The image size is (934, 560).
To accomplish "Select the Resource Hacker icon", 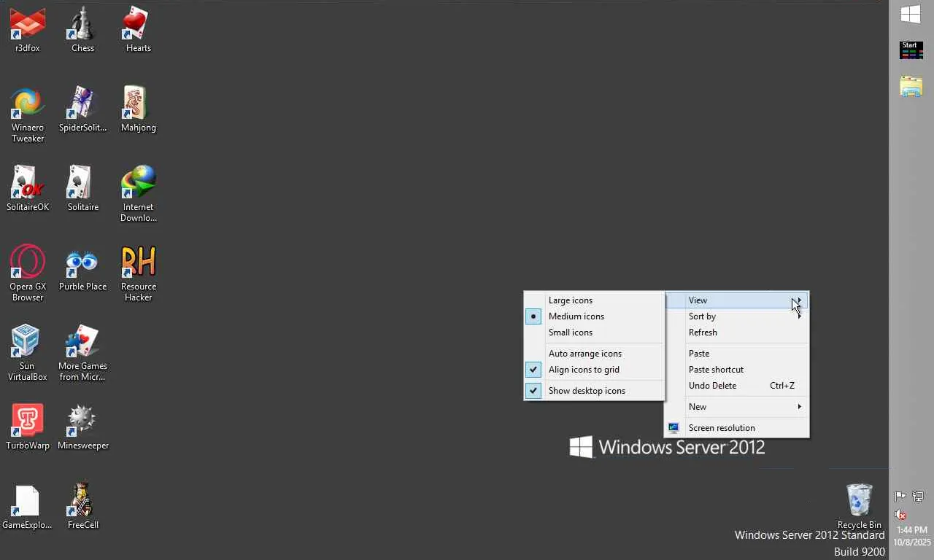I will 138,273.
